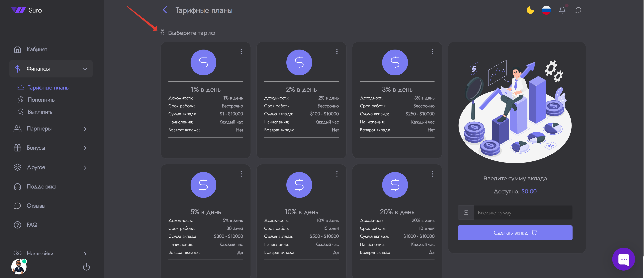The height and width of the screenshot is (278, 644).
Task: Click the 3% в день plan title
Action: coord(397,90)
